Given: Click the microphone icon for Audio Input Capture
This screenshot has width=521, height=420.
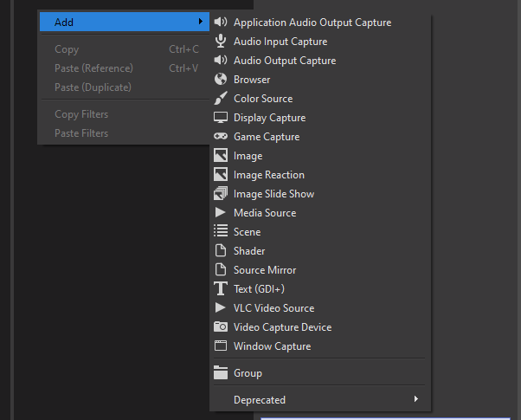Looking at the screenshot, I should [x=221, y=41].
